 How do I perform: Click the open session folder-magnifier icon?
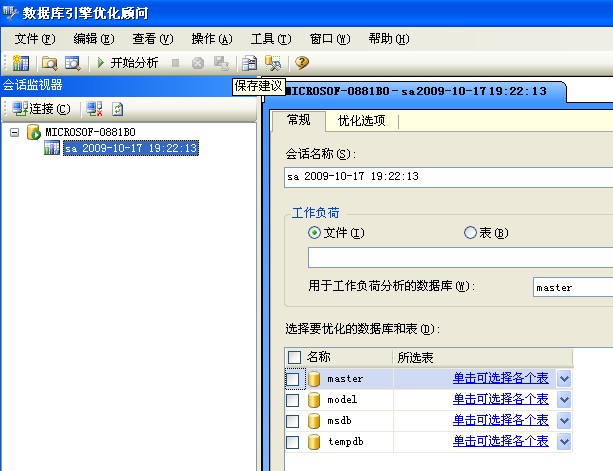[50, 63]
